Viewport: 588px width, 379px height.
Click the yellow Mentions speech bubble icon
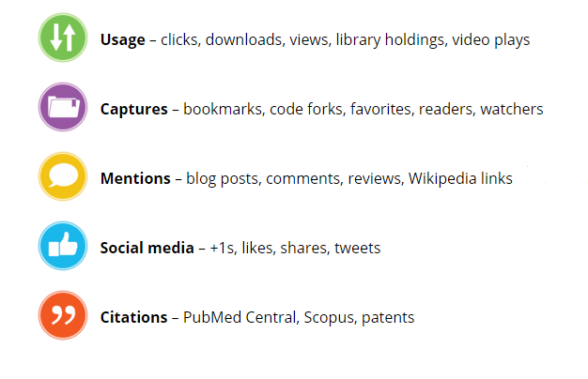pos(63,176)
